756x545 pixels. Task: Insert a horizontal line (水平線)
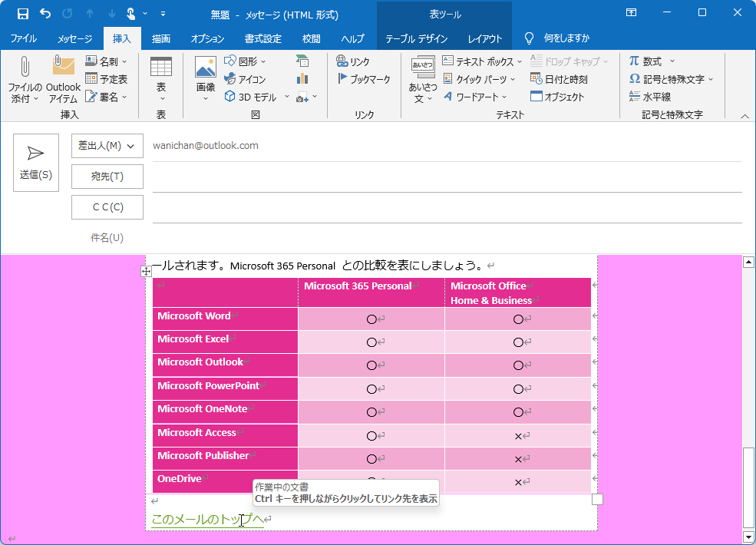coord(650,97)
